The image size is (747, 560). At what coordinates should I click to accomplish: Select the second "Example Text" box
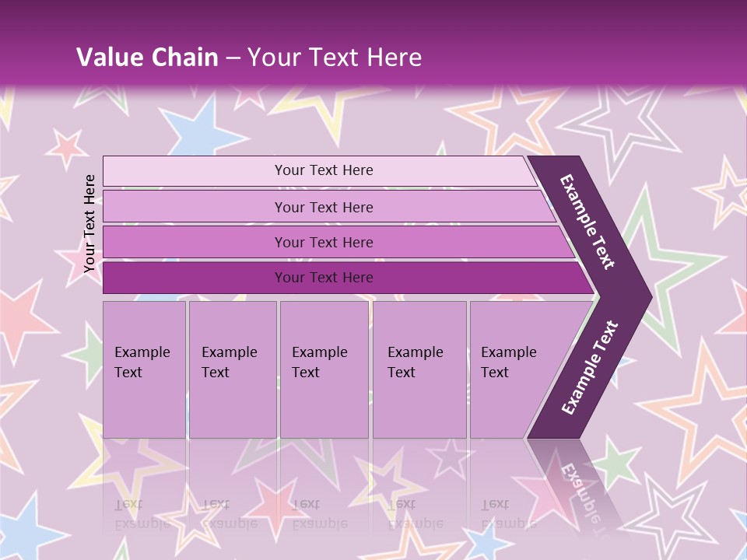(x=232, y=369)
